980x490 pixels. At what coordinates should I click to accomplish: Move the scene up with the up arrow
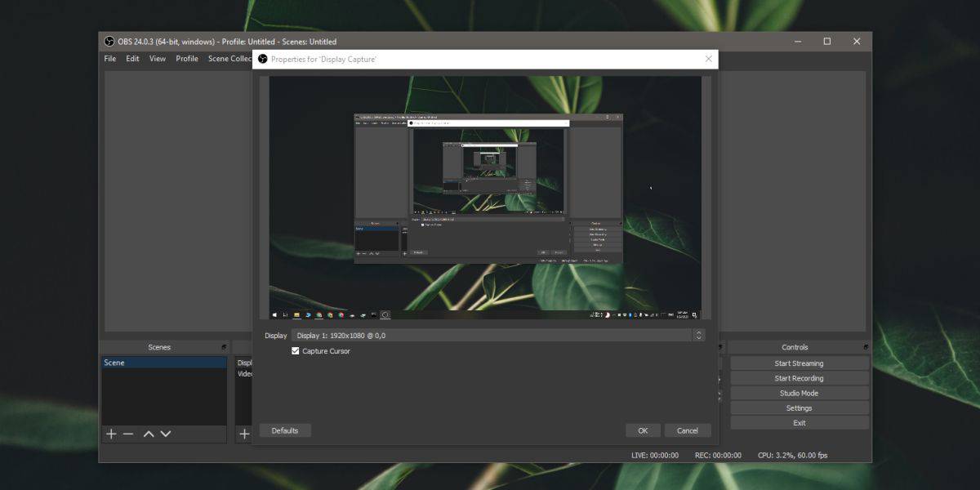click(x=149, y=434)
